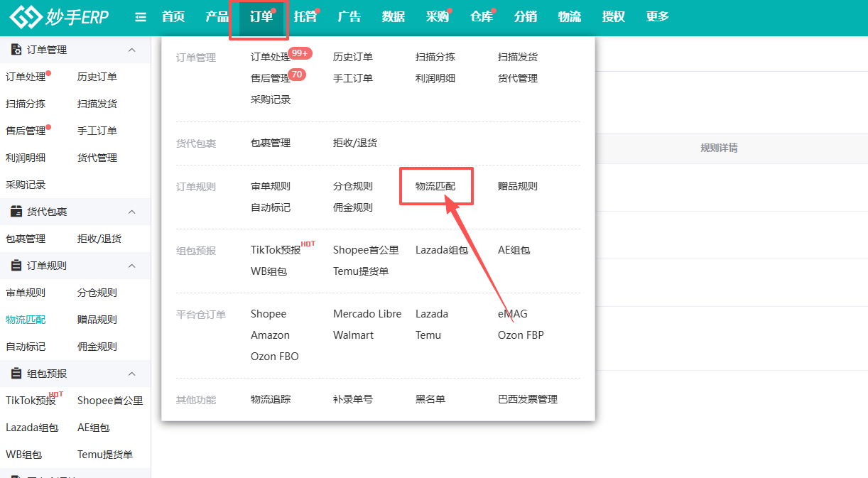Image resolution: width=868 pixels, height=478 pixels.
Task: Select 售后管理 in the dropdown panel
Action: (x=271, y=78)
